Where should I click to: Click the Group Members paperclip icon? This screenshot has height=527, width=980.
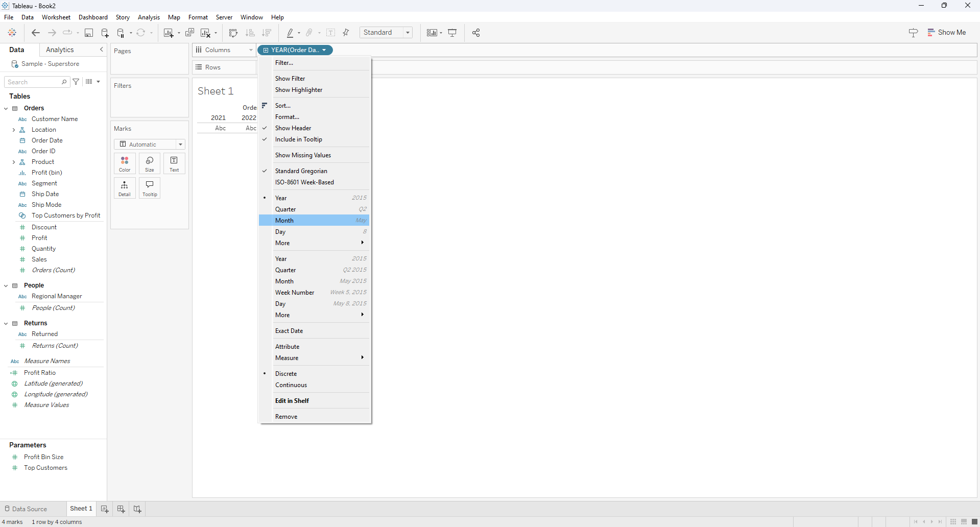(x=309, y=33)
